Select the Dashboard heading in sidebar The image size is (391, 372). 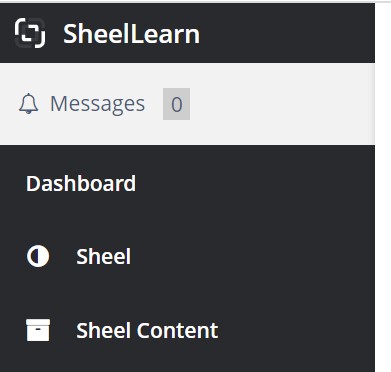(81, 183)
